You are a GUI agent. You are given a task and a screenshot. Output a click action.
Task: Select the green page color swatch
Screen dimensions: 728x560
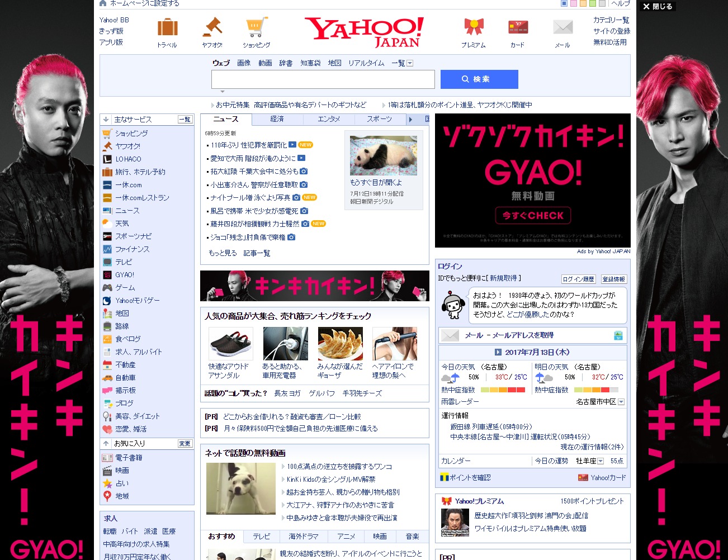coord(593,3)
